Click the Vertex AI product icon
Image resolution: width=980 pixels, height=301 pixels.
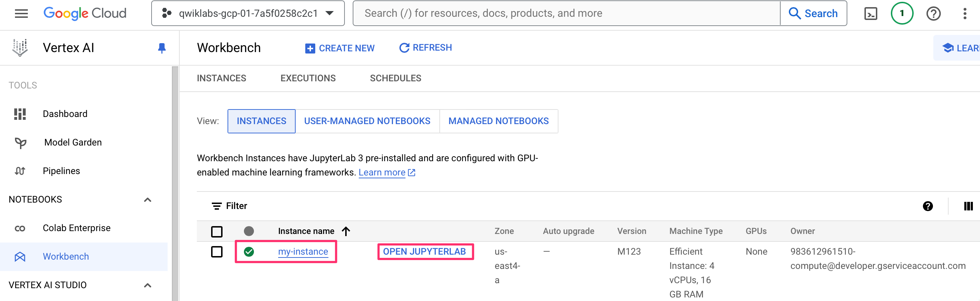pyautogui.click(x=20, y=47)
